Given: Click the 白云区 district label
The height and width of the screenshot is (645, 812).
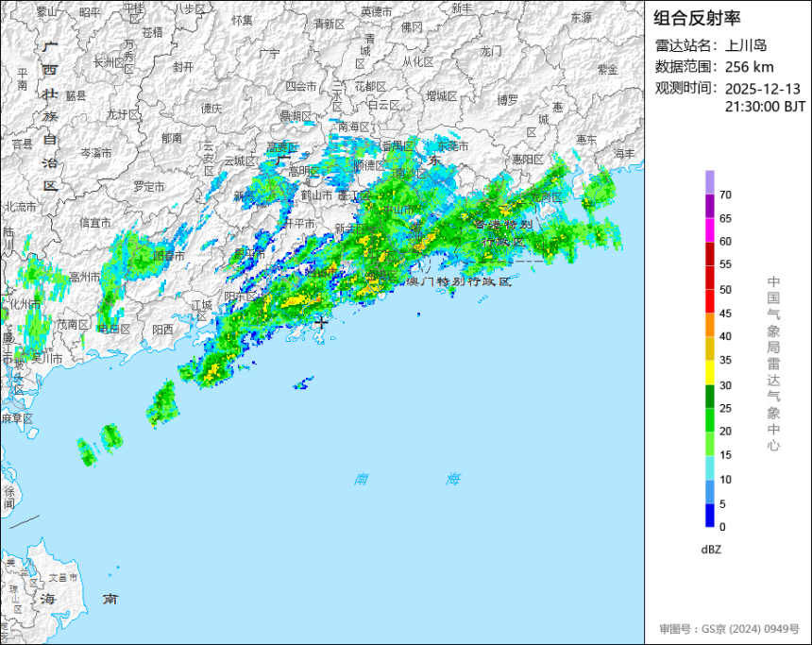Looking at the screenshot, I should pos(383,105).
